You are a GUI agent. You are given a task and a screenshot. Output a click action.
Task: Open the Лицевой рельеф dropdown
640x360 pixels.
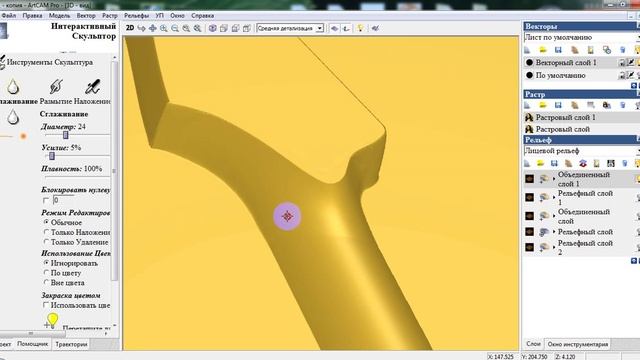coord(638,151)
